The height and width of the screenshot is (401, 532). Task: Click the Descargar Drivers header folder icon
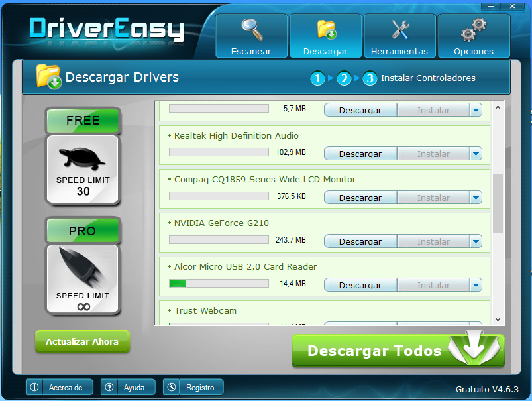[x=48, y=77]
